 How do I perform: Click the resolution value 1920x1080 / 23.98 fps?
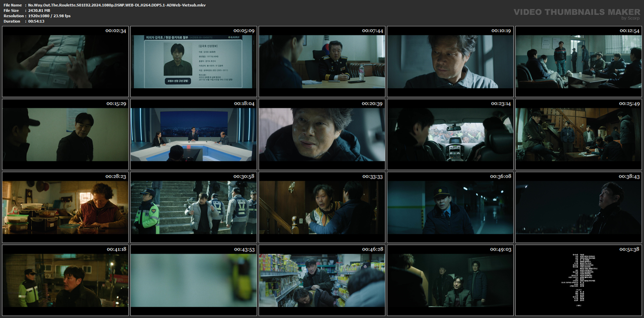pos(49,16)
